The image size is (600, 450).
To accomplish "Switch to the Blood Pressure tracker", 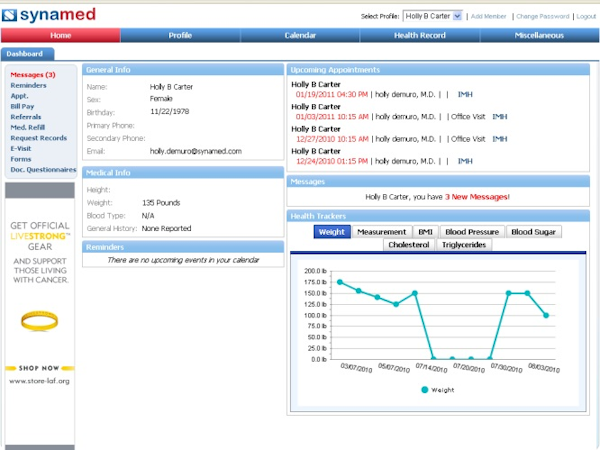I will coord(471,232).
